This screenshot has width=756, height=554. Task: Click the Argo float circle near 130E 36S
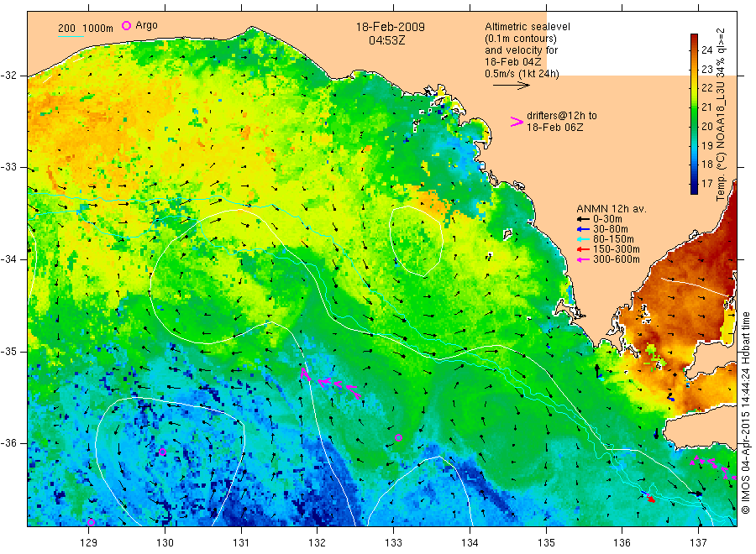(162, 452)
